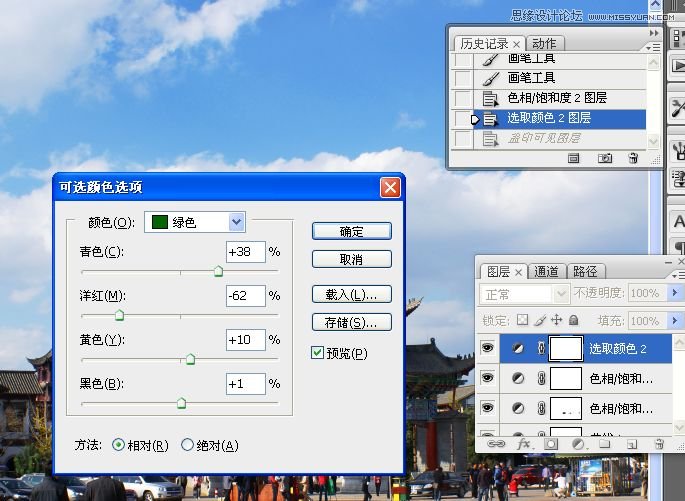
Task: Click the 青色 value field showing +38
Action: click(246, 252)
